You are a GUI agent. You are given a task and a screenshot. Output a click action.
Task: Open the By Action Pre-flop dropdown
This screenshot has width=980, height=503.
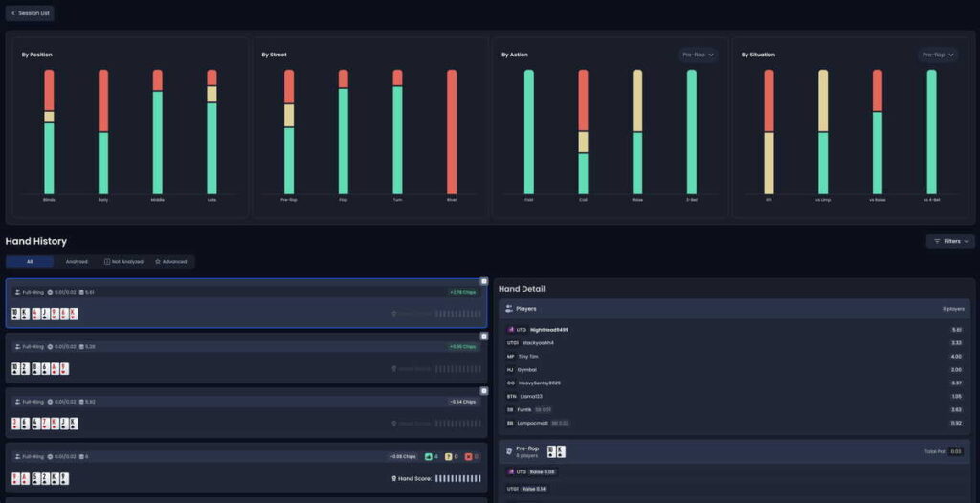[x=698, y=55]
